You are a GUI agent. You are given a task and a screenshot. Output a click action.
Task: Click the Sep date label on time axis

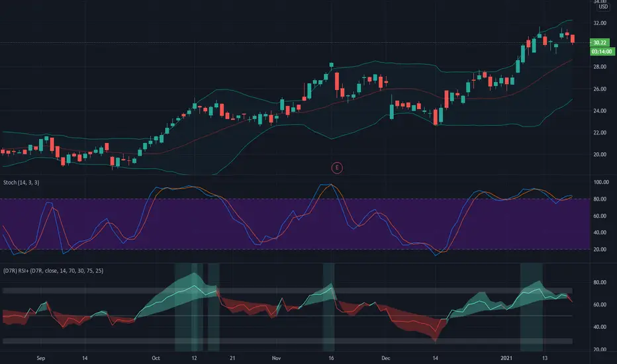[41, 358]
